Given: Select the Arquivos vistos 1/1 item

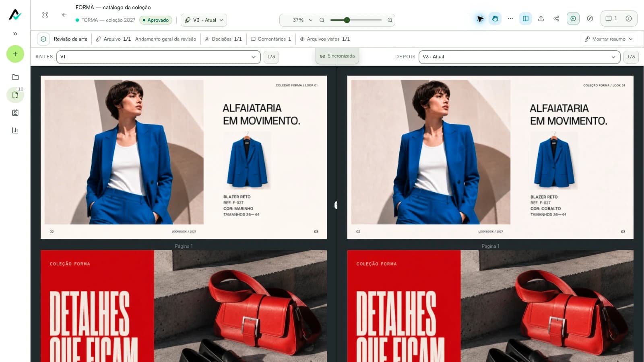Looking at the screenshot, I should point(325,39).
